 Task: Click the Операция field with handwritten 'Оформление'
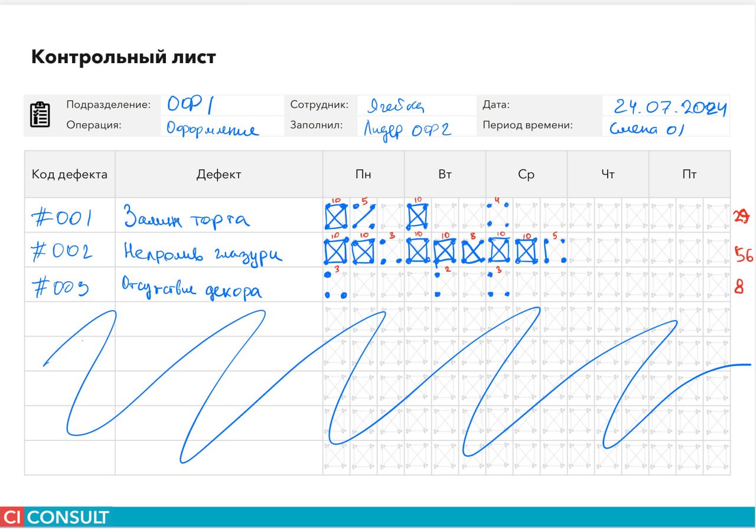click(222, 126)
